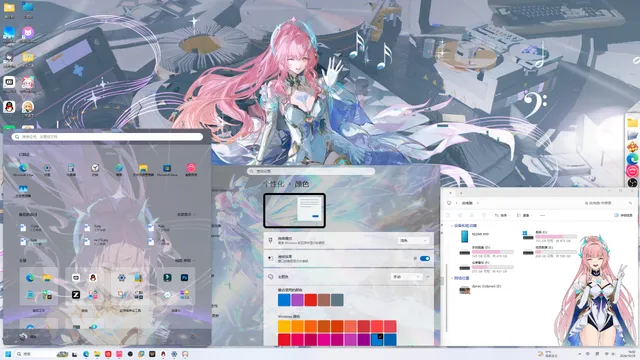Viewport: 640px width, 360px height.
Task: Open pinned Calculator app in Start menu
Action: tap(71, 168)
